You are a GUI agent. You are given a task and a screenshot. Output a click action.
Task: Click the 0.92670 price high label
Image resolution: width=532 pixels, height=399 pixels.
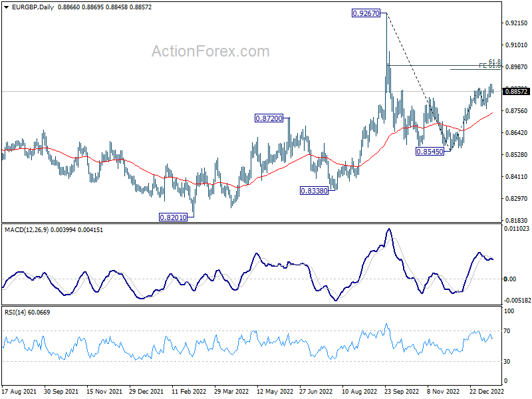[366, 13]
